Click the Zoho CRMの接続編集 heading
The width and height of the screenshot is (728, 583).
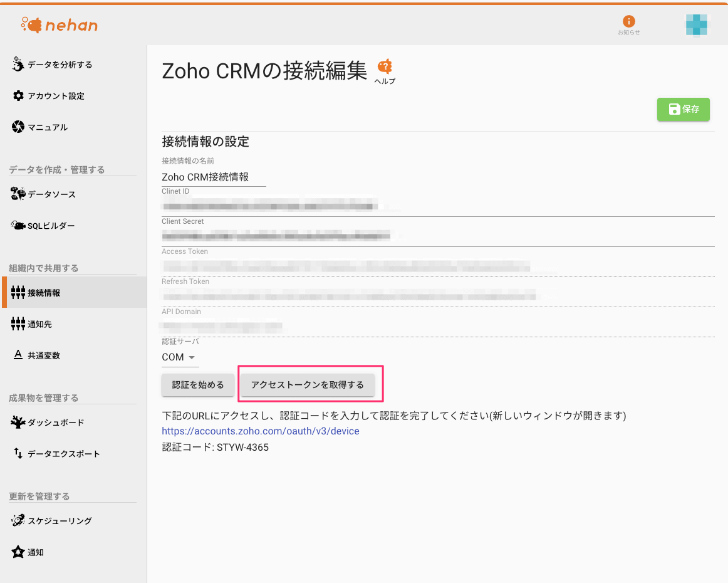point(264,71)
